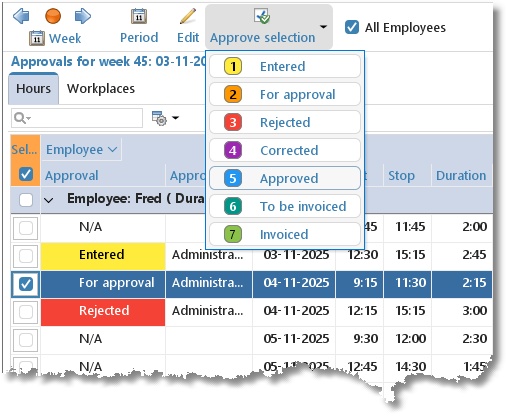Choose Entered from approval menu
The width and height of the screenshot is (507, 417).
click(285, 66)
